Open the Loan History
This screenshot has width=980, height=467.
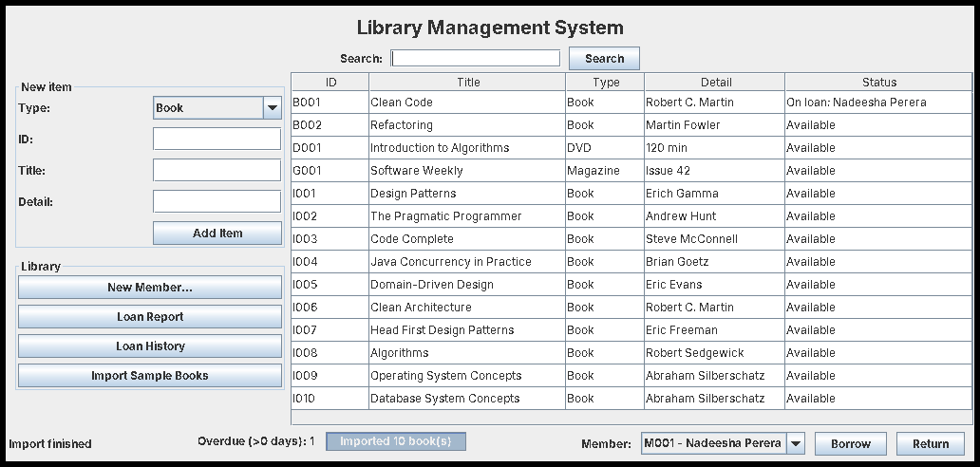point(150,346)
